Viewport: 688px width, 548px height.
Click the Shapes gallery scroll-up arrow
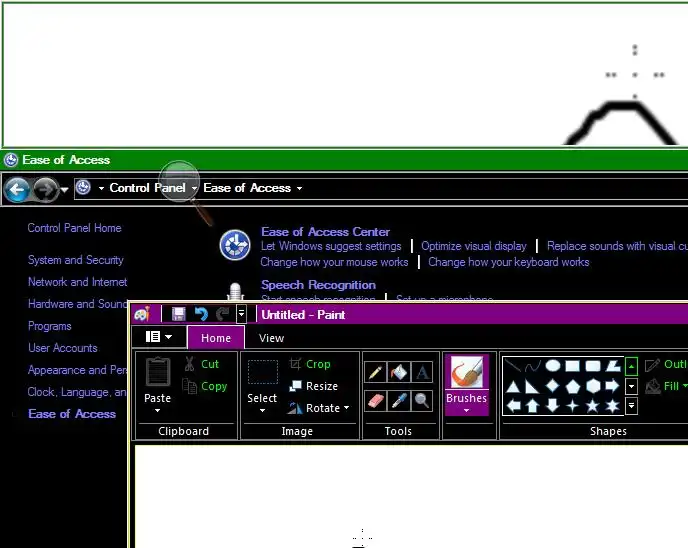point(631,366)
